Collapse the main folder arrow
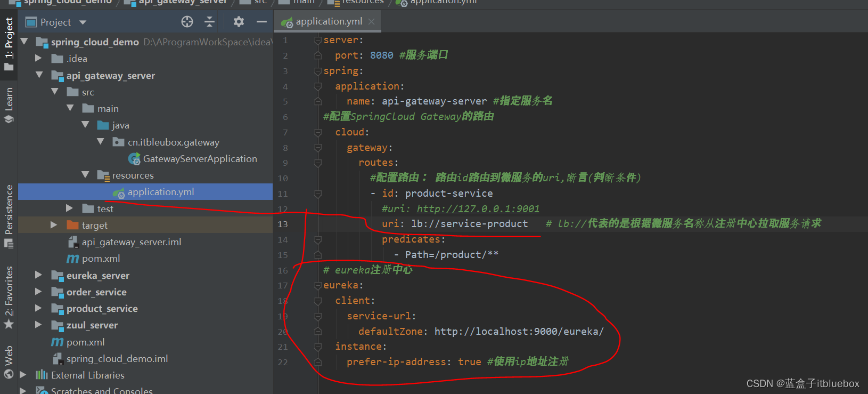 point(70,108)
